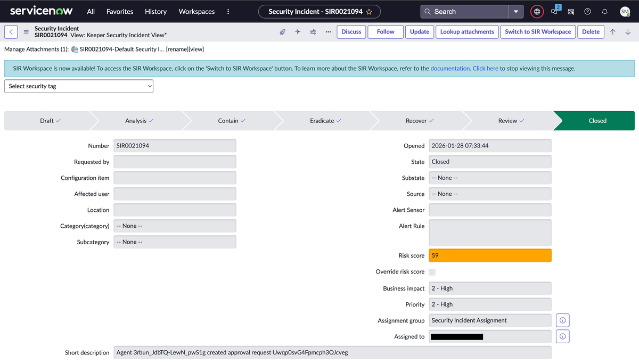Screen dimensions: 639x364
Task: Click the orange Risk score field
Action: pos(490,255)
